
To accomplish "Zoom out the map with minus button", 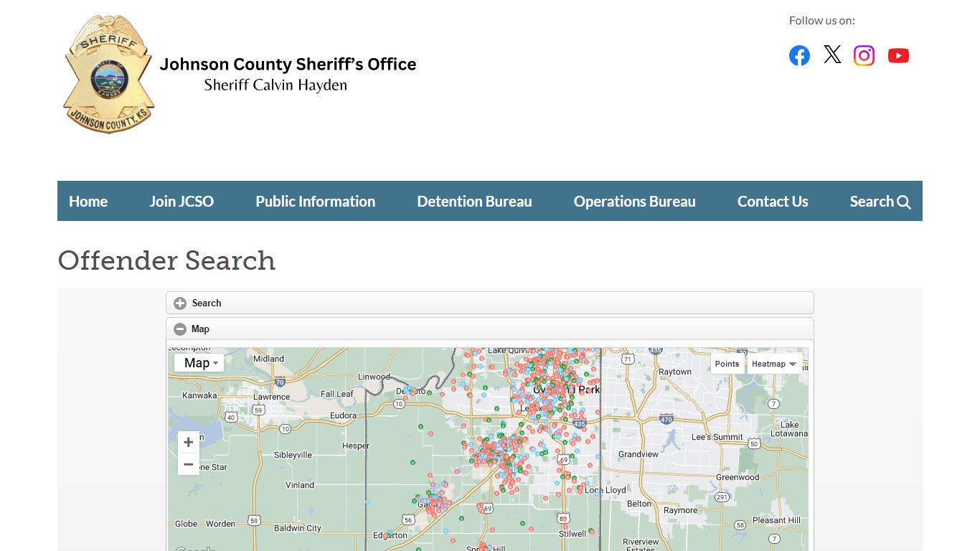I will point(189,464).
